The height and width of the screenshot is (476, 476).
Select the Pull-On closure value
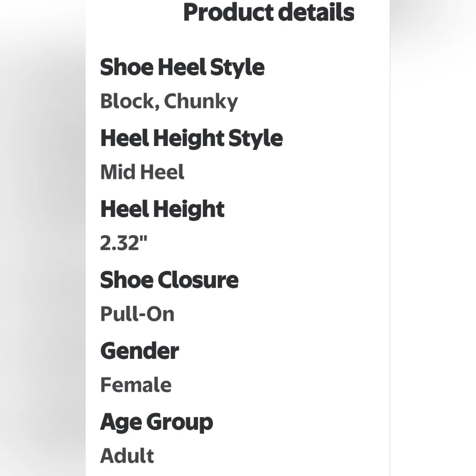(x=137, y=314)
